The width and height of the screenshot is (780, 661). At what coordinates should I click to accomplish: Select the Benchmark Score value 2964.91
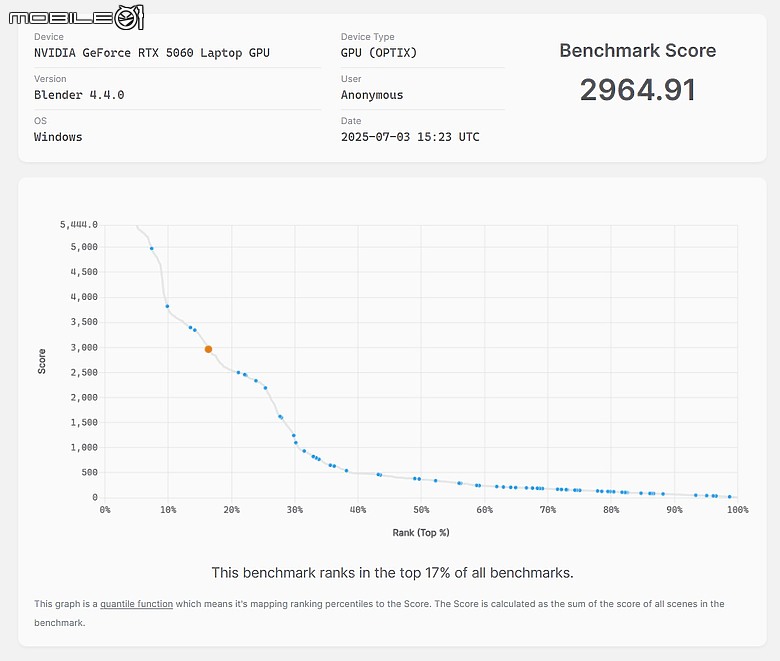[638, 90]
